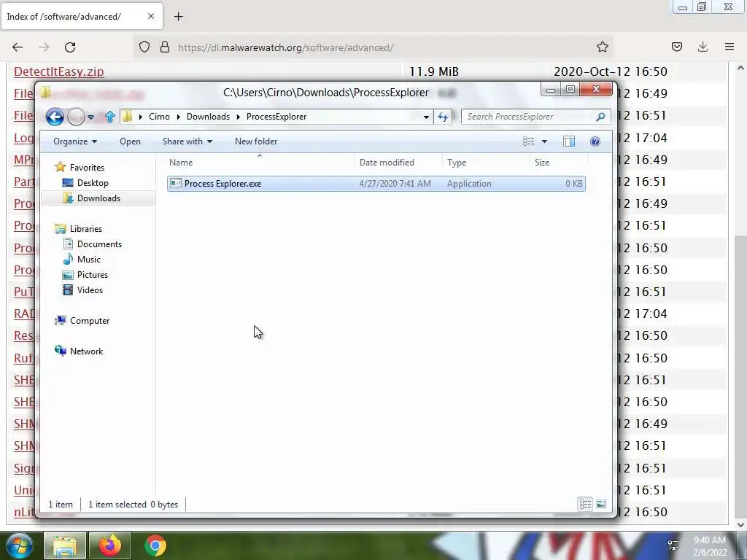Select Libraries in navigation pane

click(86, 228)
